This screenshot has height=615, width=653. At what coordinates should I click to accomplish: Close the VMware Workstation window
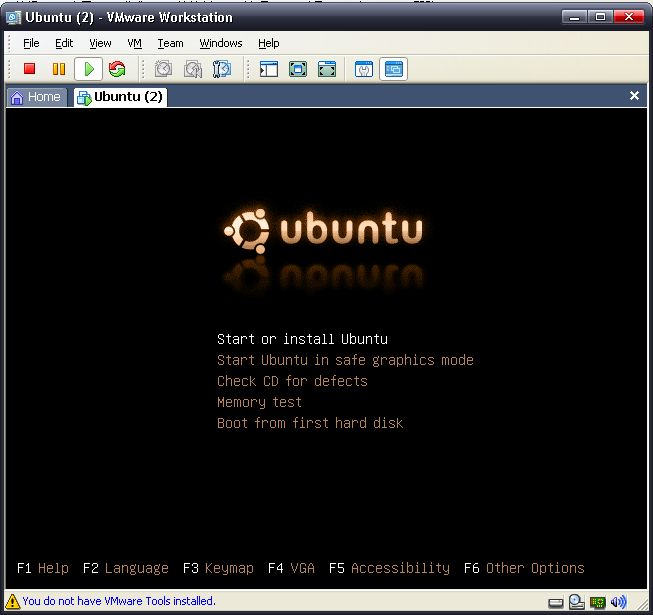pos(628,17)
